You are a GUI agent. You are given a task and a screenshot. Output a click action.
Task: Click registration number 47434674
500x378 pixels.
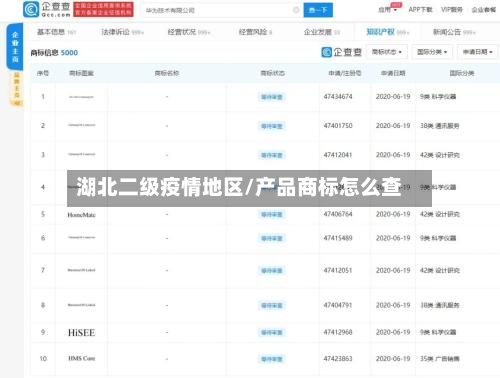coord(338,97)
